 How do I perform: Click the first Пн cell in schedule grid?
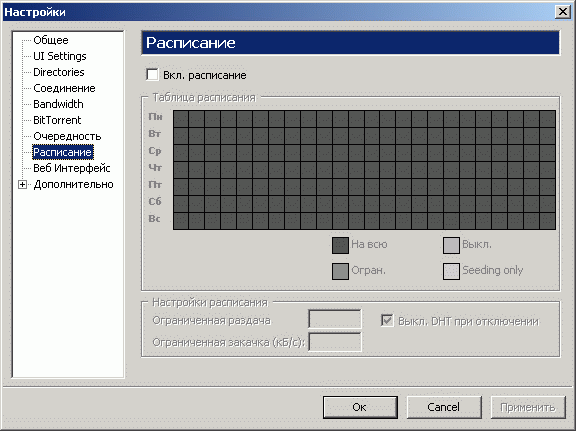[x=181, y=119]
